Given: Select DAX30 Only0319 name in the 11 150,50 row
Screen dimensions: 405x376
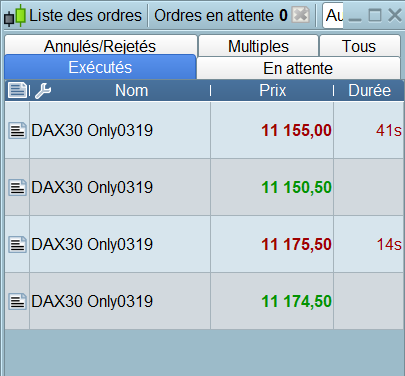Looking at the screenshot, I should click(x=92, y=187).
